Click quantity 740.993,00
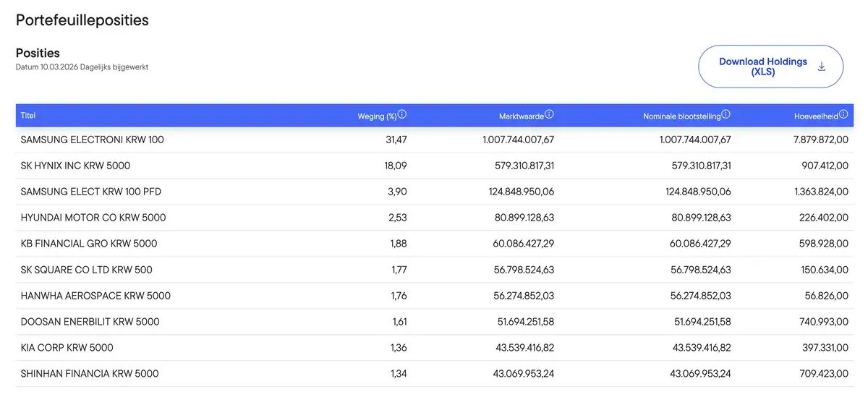Image resolution: width=868 pixels, height=397 pixels. click(x=825, y=322)
